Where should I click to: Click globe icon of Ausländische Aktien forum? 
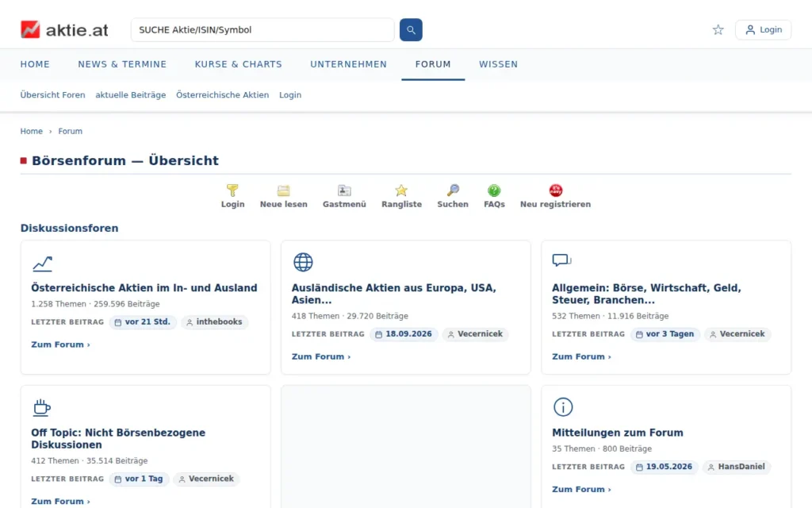pos(303,262)
